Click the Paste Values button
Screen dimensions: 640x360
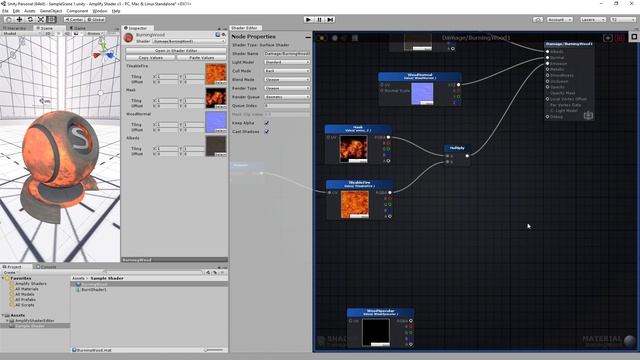click(202, 58)
